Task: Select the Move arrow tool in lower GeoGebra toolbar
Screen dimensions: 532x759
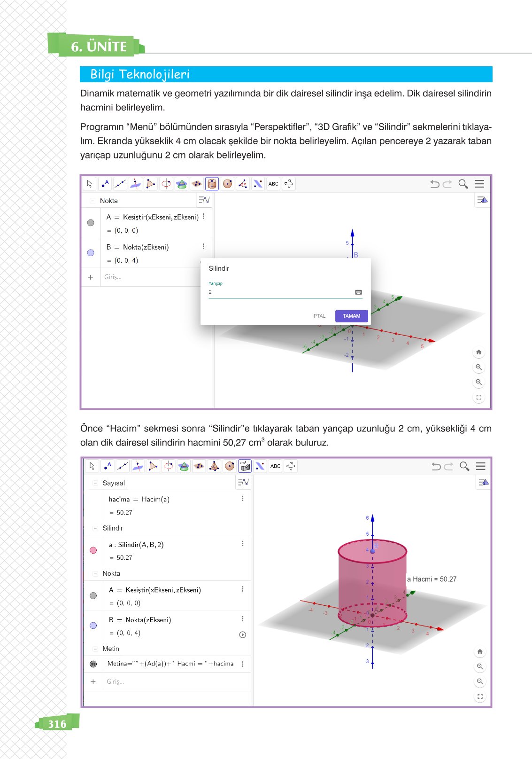Action: coord(92,466)
